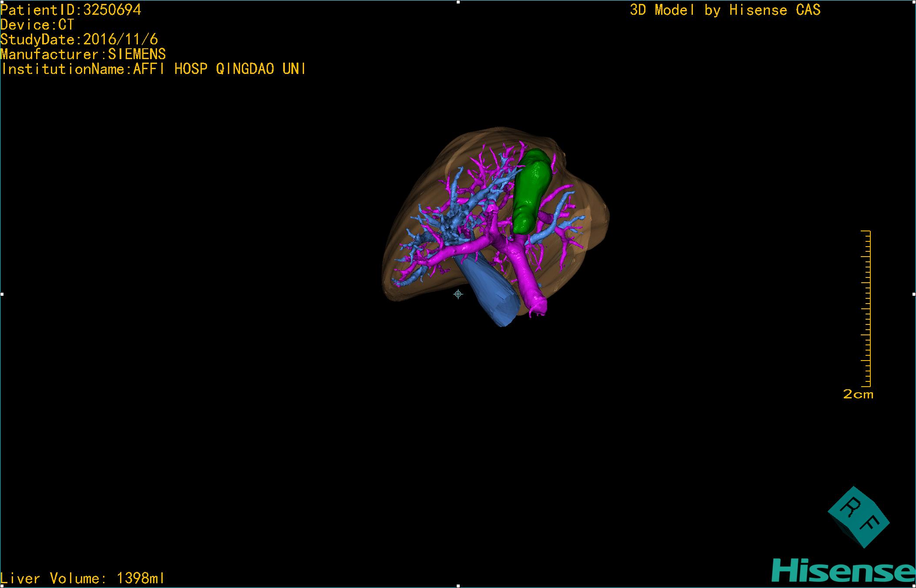Click the main magenta portal vein trunk
The width and height of the screenshot is (916, 588).
click(525, 273)
